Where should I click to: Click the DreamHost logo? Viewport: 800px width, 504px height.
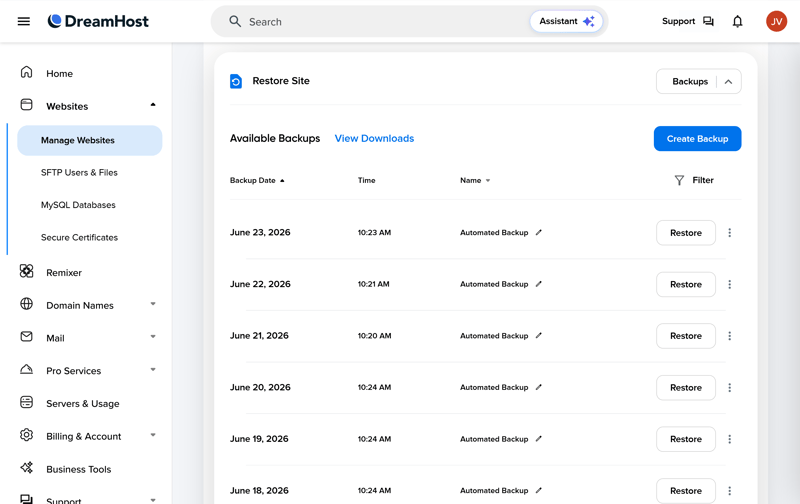[x=98, y=21]
